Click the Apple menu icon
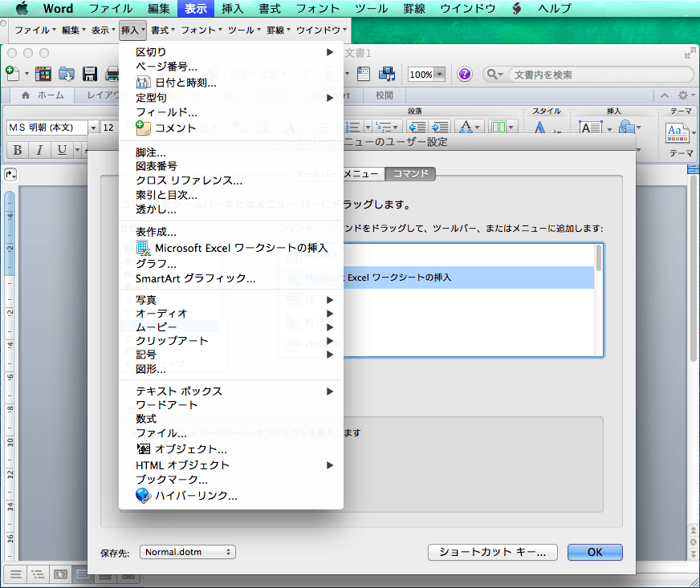The image size is (700, 588). [22, 9]
